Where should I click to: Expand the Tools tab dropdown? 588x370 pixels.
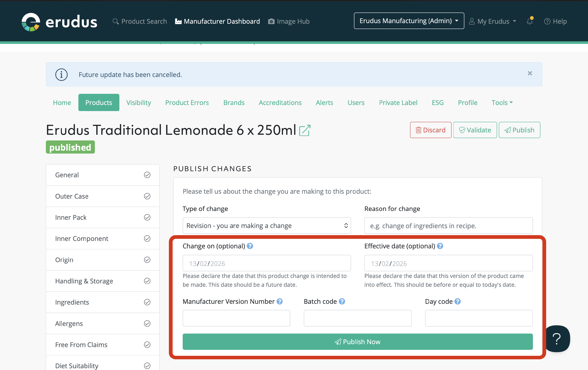click(x=502, y=102)
